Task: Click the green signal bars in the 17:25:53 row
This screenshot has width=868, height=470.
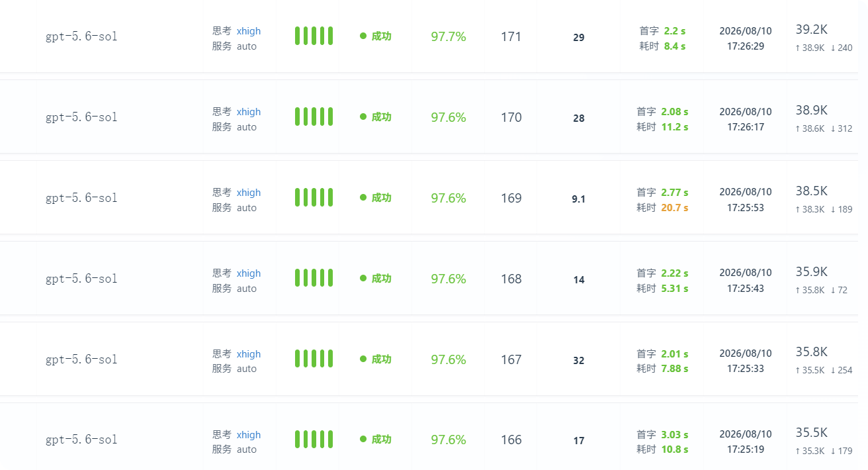Action: [314, 197]
